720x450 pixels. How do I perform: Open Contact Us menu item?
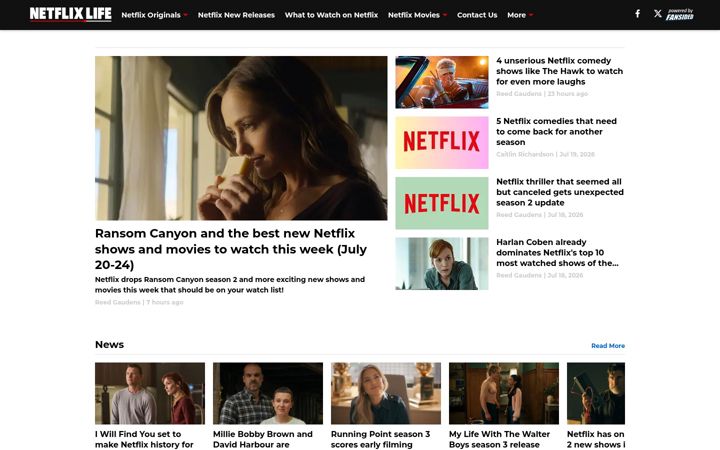pyautogui.click(x=477, y=15)
